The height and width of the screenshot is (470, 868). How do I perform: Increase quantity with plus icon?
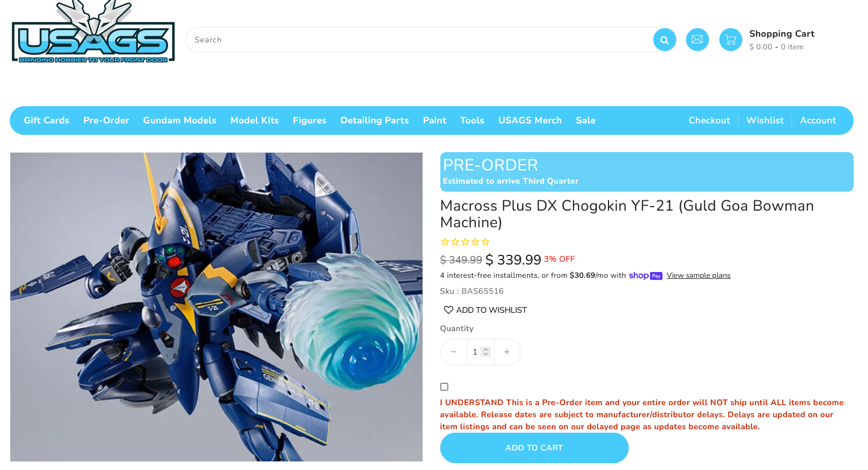coord(507,352)
